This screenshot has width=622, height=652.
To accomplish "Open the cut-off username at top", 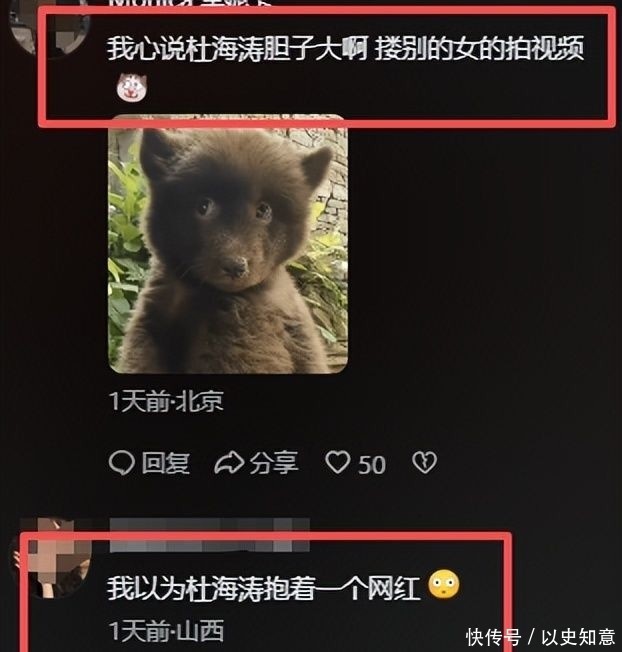I will [189, 3].
